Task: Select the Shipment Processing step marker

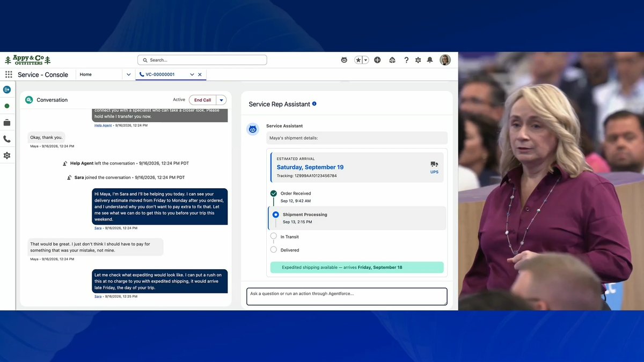Action: tap(275, 215)
